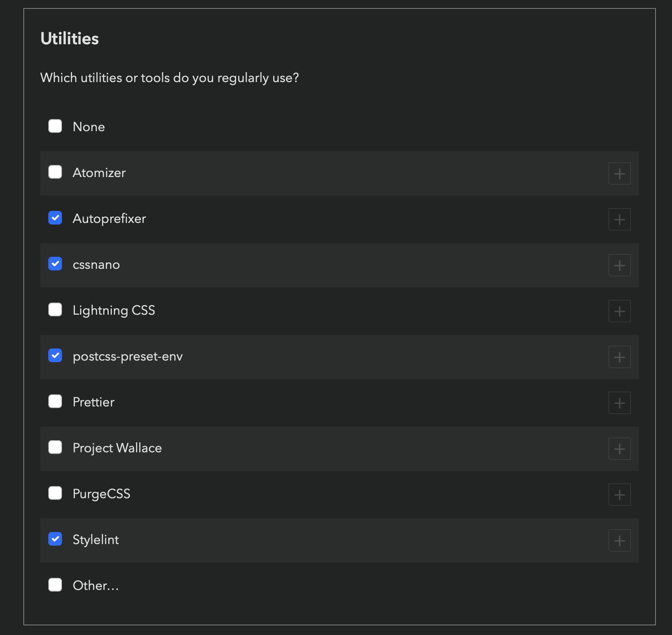
Task: Click the plus icon beside PurgeCSS
Action: point(619,495)
